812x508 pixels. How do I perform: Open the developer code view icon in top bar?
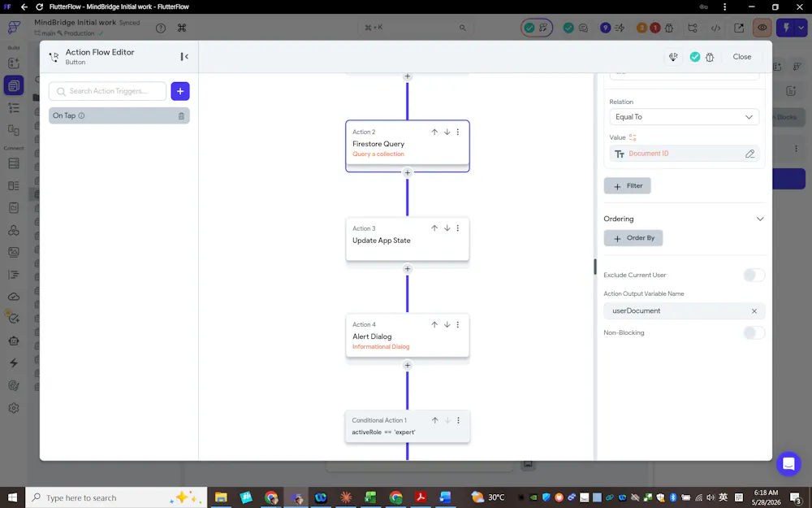715,28
